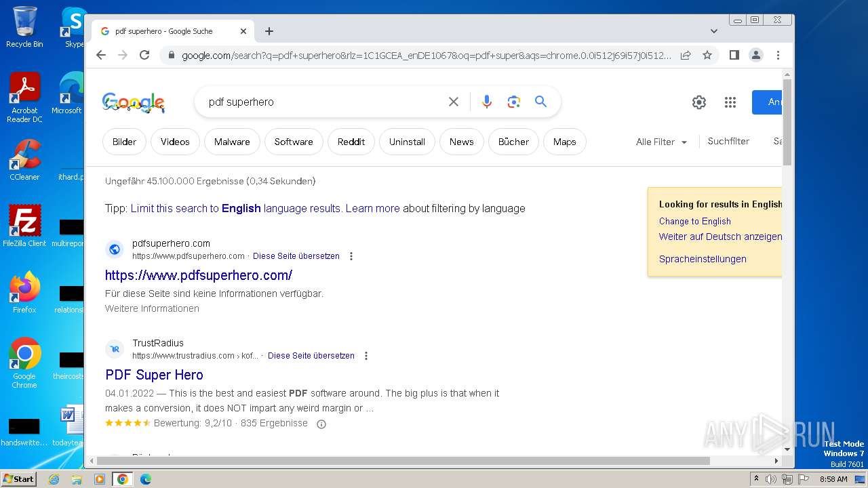The width and height of the screenshot is (868, 488).
Task: Open more options for pdfsuperhero.com result
Action: point(351,256)
